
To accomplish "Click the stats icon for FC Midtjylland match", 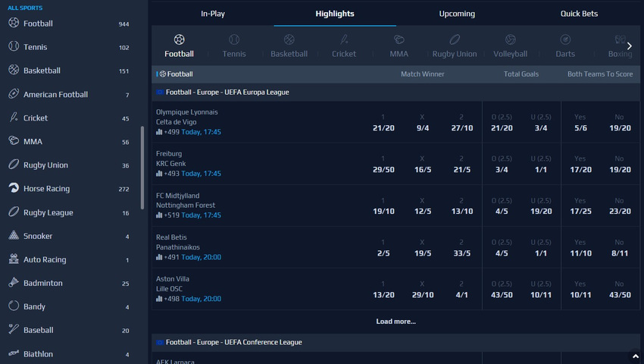I will click(x=159, y=215).
